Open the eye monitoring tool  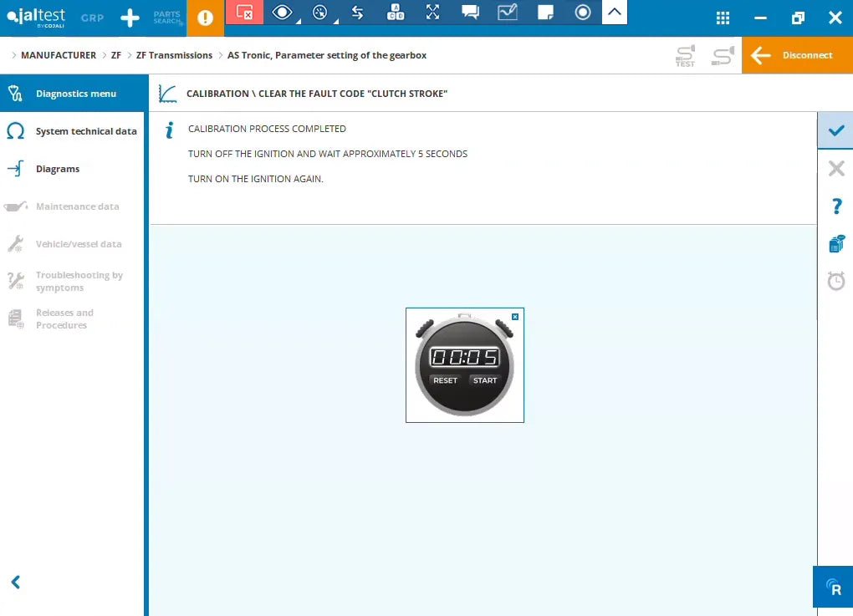pyautogui.click(x=282, y=13)
